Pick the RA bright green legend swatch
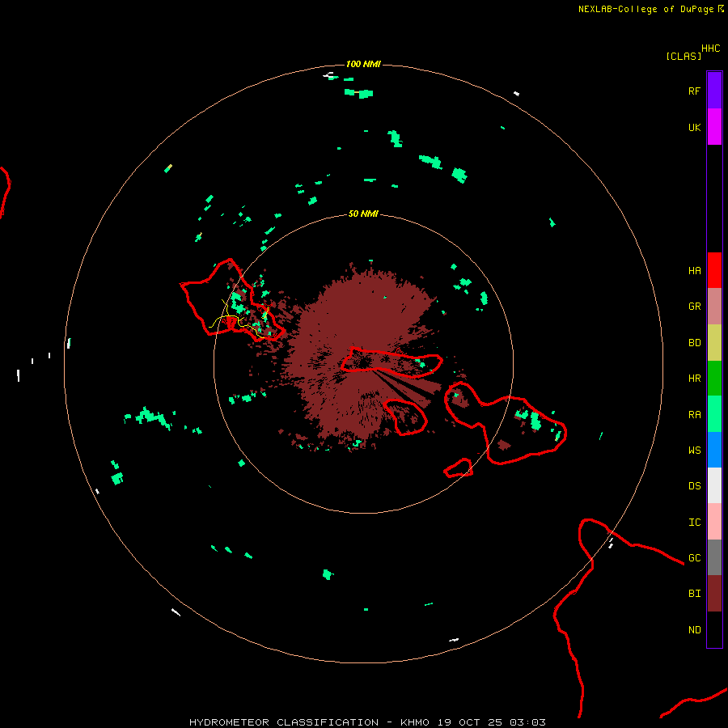Viewport: 728px width, 728px height. pyautogui.click(x=714, y=414)
